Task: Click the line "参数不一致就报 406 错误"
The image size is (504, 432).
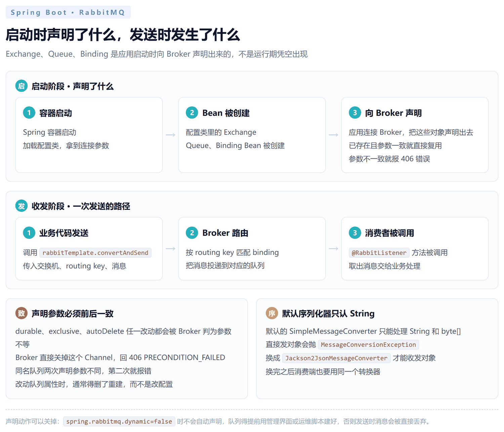Action: (x=389, y=159)
